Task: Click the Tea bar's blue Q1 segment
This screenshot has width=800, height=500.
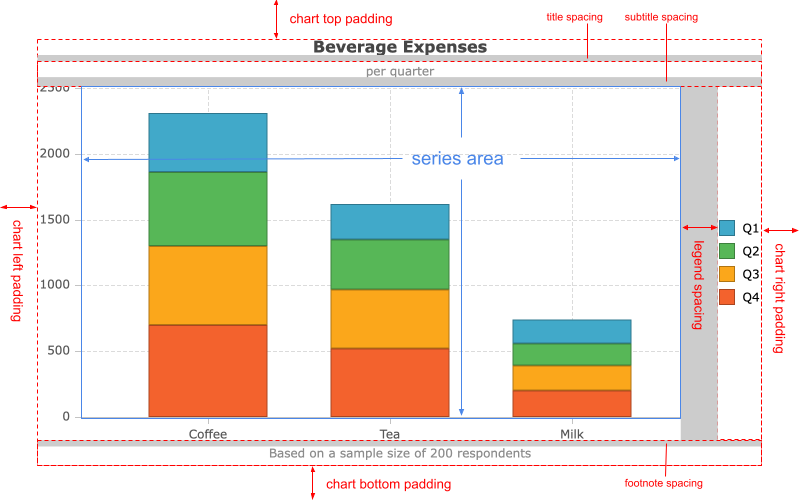Action: click(x=390, y=222)
